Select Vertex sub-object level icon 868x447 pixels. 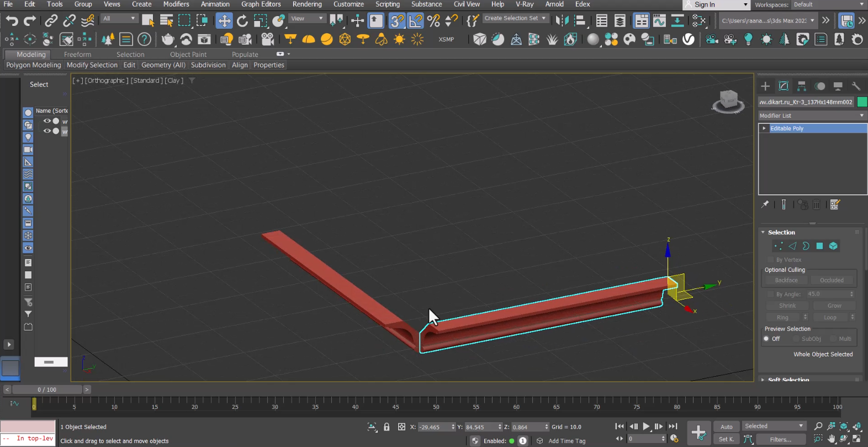(x=779, y=246)
